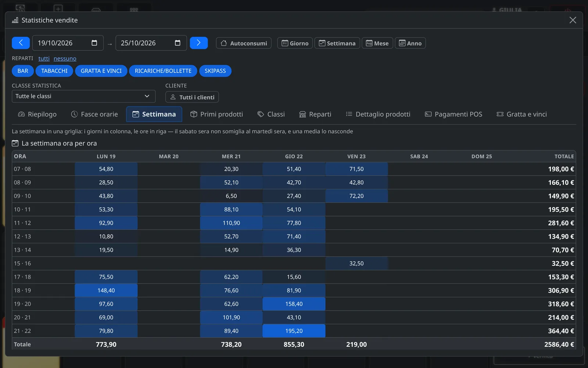Select the 195,20 cell for Thursday 21-22

[x=294, y=331]
